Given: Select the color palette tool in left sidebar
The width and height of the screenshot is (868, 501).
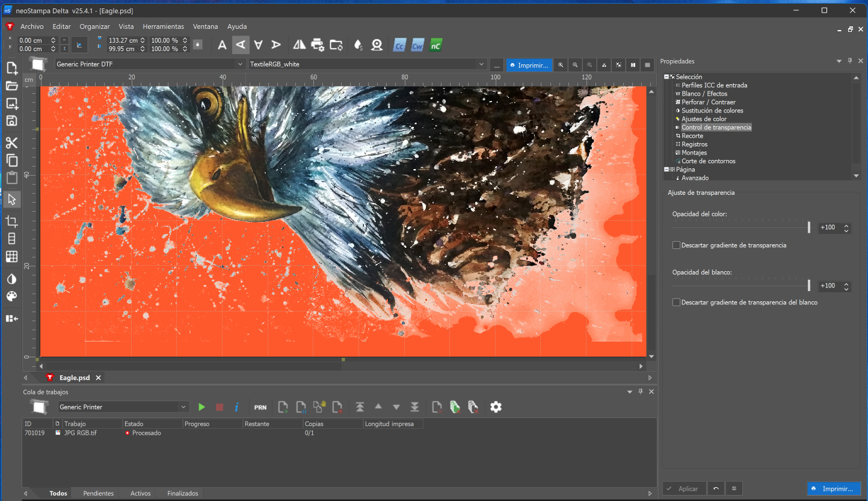Looking at the screenshot, I should (x=11, y=297).
